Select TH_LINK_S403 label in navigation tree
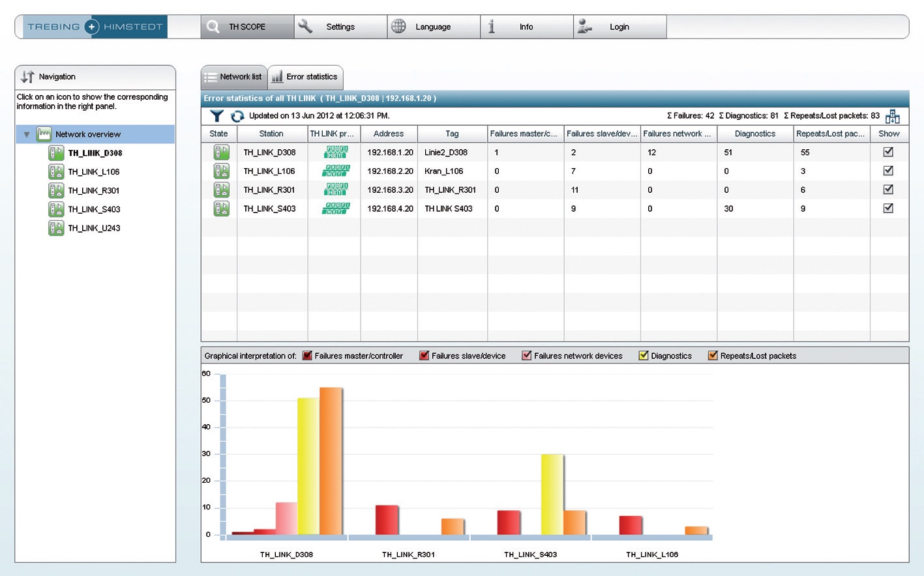The width and height of the screenshot is (924, 576). click(x=94, y=209)
